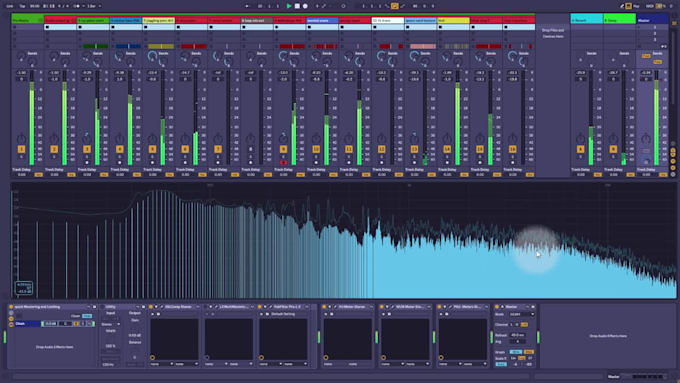Click the Track Delay ms button on track 1

point(38,175)
